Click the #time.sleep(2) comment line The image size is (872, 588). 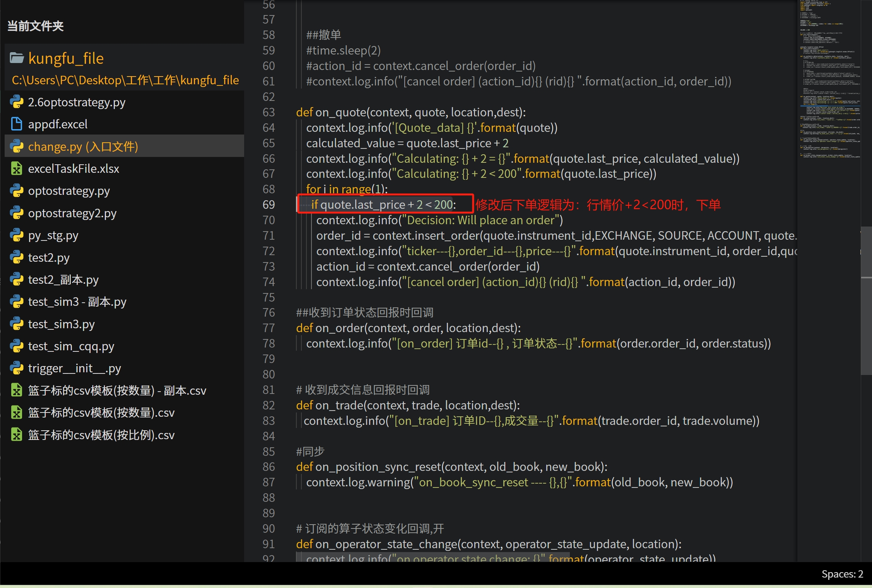(x=344, y=50)
